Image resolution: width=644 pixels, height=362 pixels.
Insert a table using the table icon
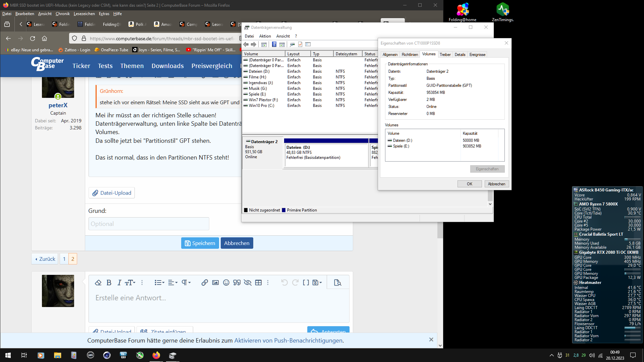pos(258,283)
